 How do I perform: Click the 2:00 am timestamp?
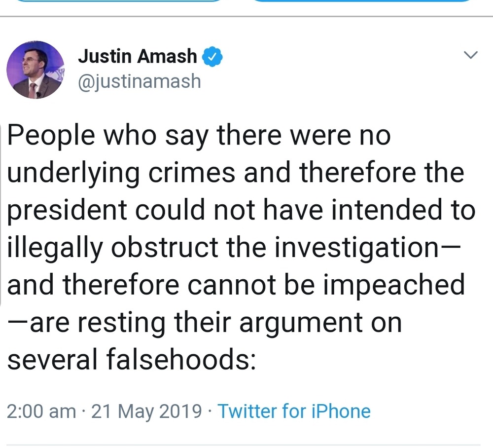[41, 411]
